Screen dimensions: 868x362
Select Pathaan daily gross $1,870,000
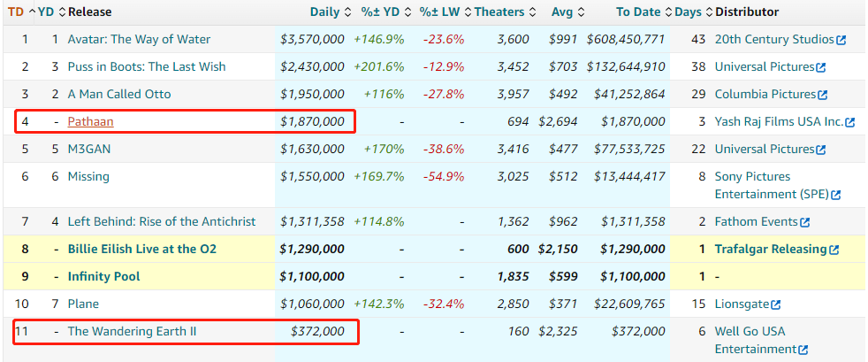tap(312, 121)
